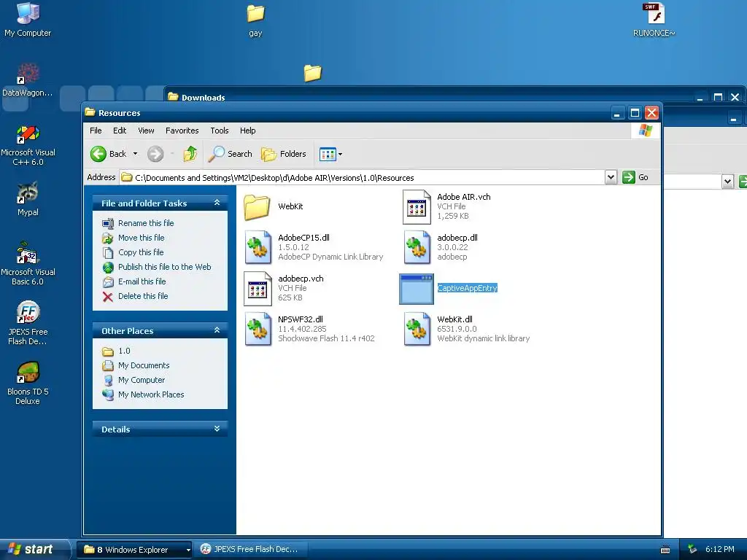This screenshot has width=747, height=560.
Task: Click Publish this file to the Web
Action: pyautogui.click(x=164, y=267)
